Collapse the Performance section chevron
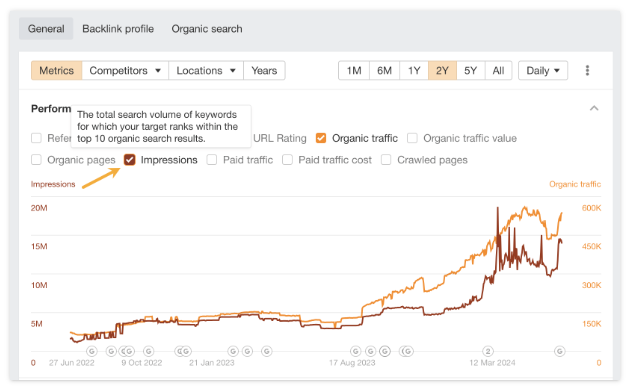 tap(594, 108)
